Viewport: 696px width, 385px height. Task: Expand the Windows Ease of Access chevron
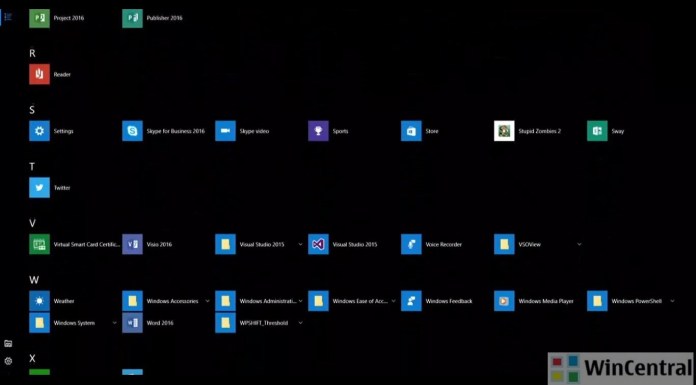click(393, 301)
